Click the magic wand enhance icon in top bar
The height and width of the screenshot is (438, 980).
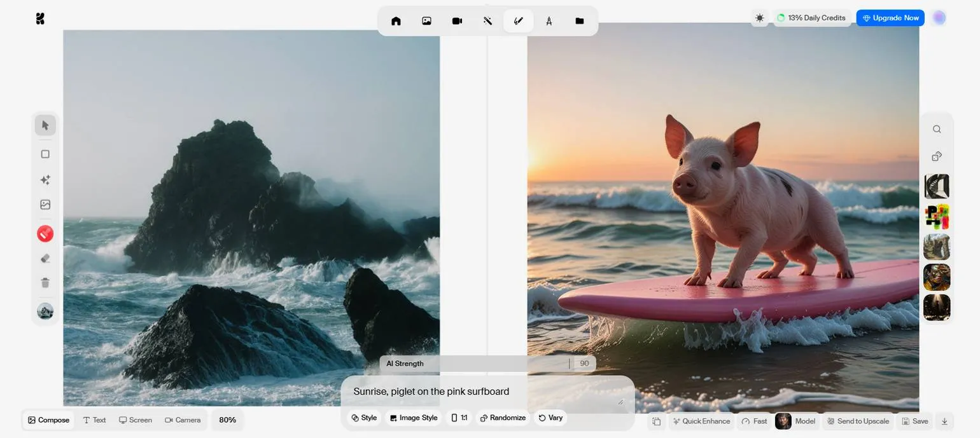[x=487, y=21]
